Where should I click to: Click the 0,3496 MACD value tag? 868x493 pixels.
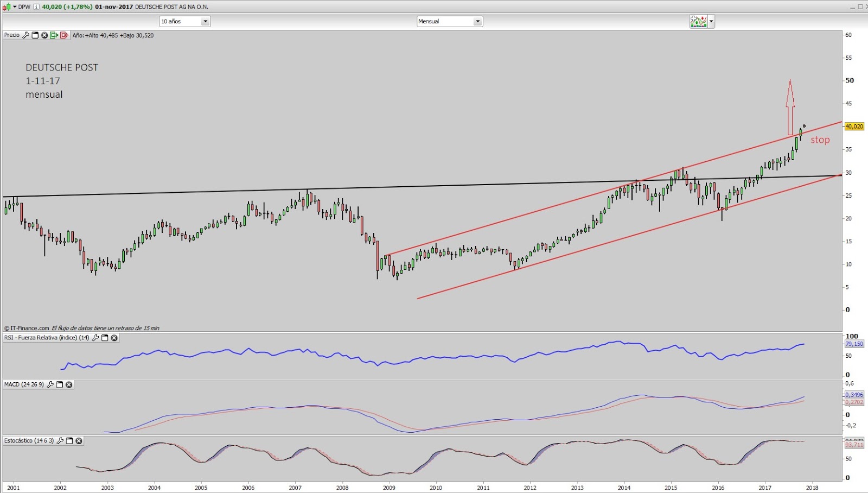pyautogui.click(x=854, y=395)
